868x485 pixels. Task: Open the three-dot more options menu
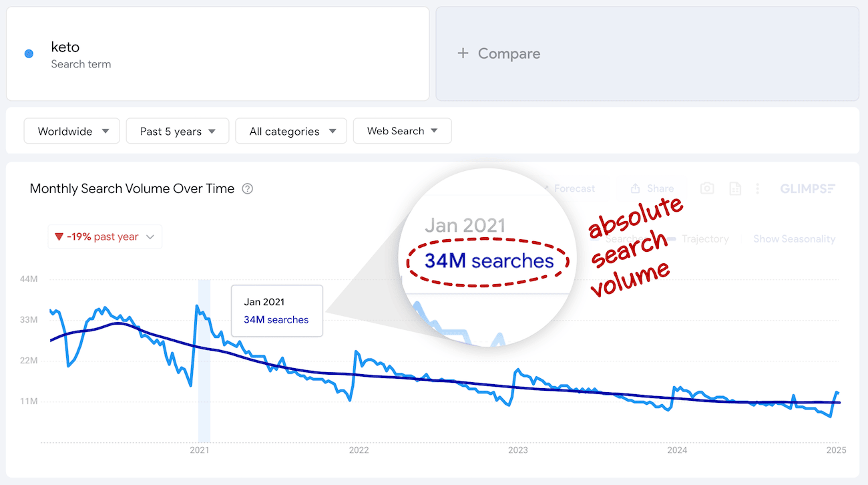pyautogui.click(x=757, y=188)
